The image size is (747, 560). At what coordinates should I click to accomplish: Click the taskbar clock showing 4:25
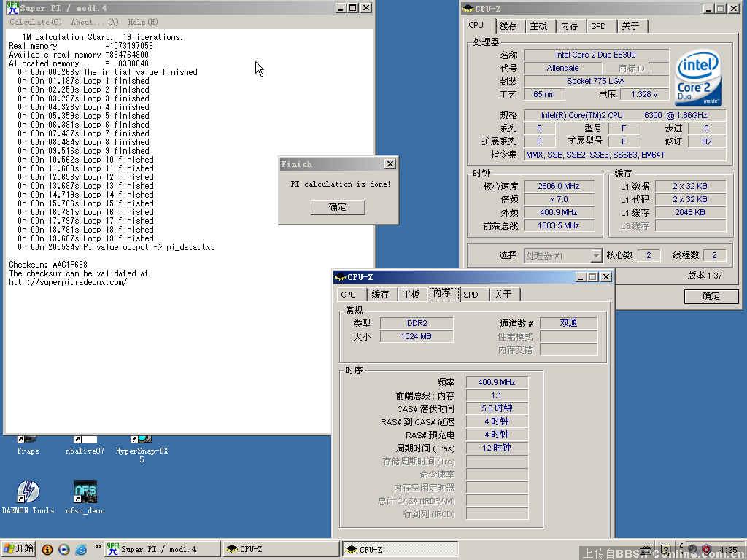pyautogui.click(x=729, y=550)
